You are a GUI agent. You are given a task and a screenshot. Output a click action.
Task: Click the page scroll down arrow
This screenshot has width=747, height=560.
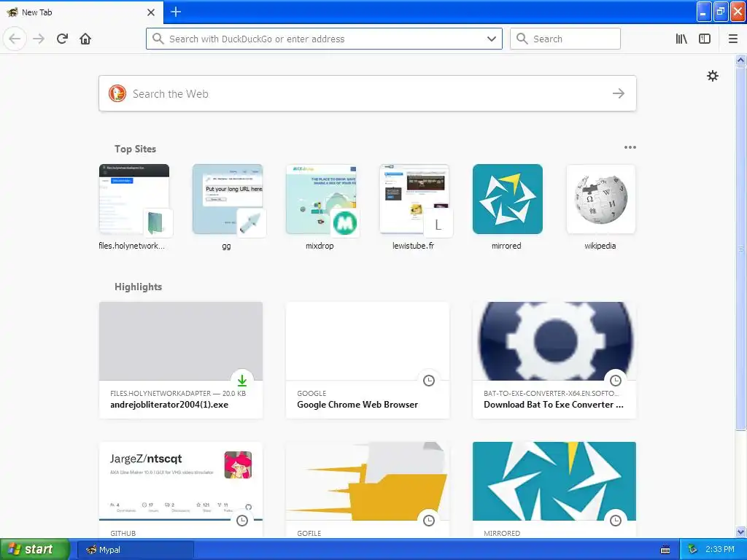pos(740,532)
